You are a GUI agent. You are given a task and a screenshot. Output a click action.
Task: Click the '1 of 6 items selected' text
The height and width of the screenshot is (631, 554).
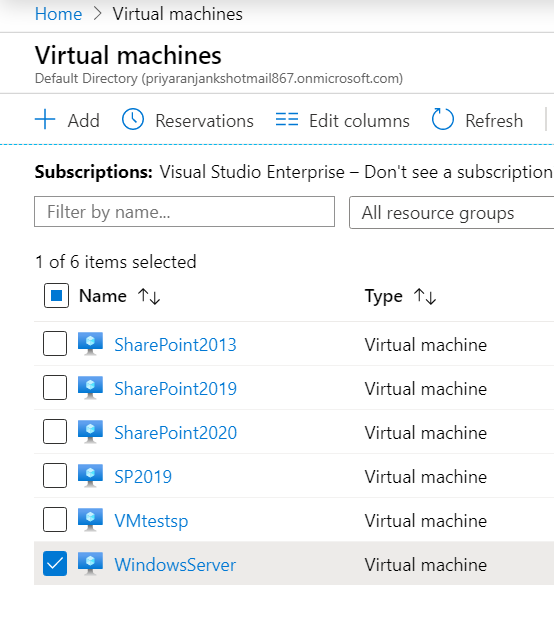pos(115,262)
